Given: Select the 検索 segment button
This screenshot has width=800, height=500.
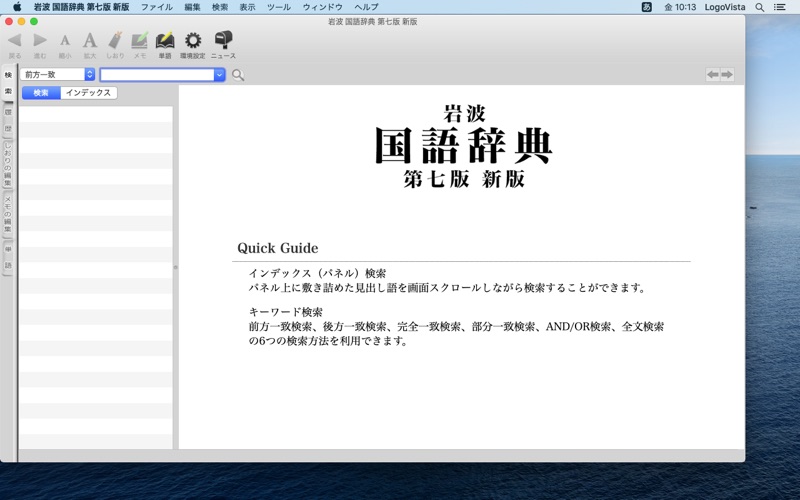Looking at the screenshot, I should tap(41, 93).
